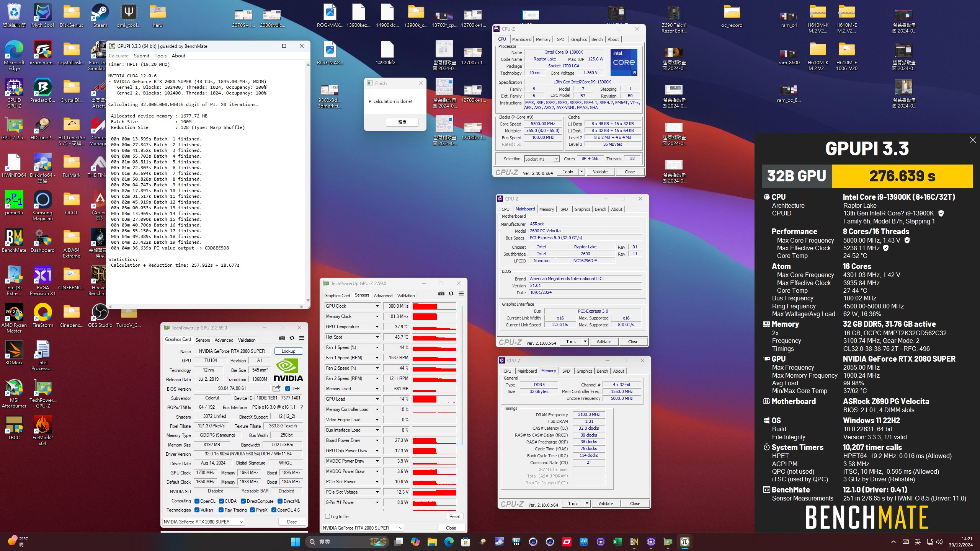
Task: Click Windows Start button on taskbar
Action: (296, 541)
